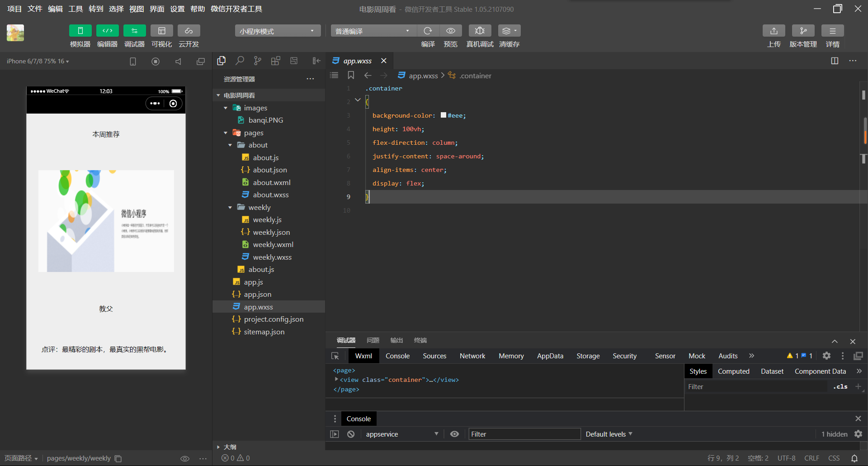Toggle the 调试器 debugger panel button

134,30
